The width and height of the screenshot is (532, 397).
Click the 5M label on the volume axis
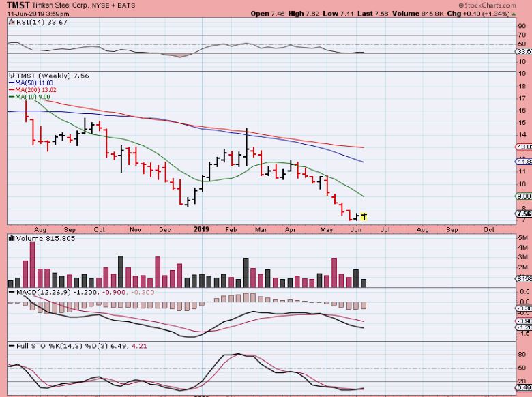click(x=522, y=238)
